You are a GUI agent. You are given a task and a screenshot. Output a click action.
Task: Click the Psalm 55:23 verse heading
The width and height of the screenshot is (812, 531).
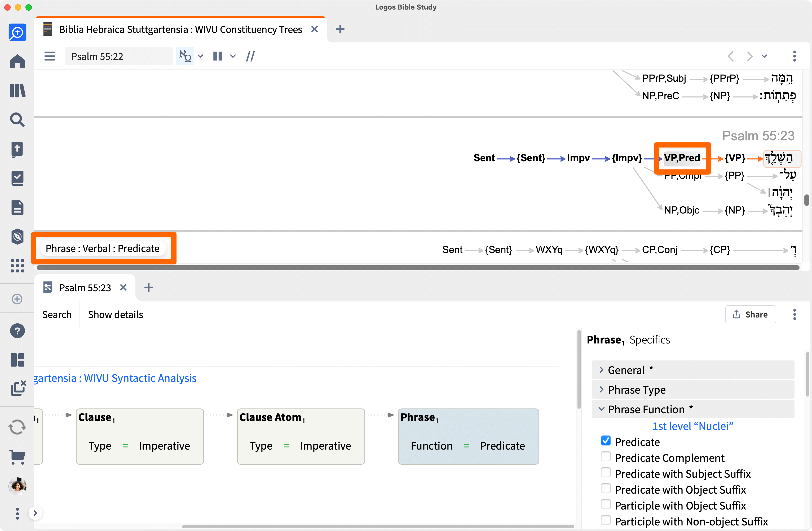758,136
